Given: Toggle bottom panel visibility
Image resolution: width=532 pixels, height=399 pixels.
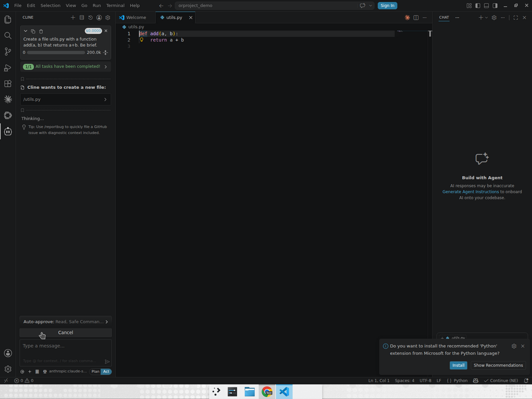Looking at the screenshot, I should (x=486, y=5).
